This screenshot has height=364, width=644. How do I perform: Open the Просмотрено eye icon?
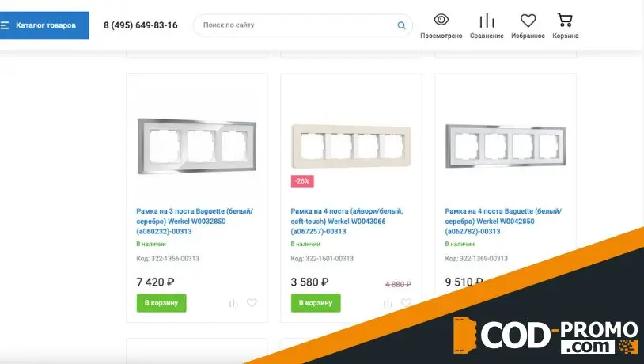[x=441, y=20]
